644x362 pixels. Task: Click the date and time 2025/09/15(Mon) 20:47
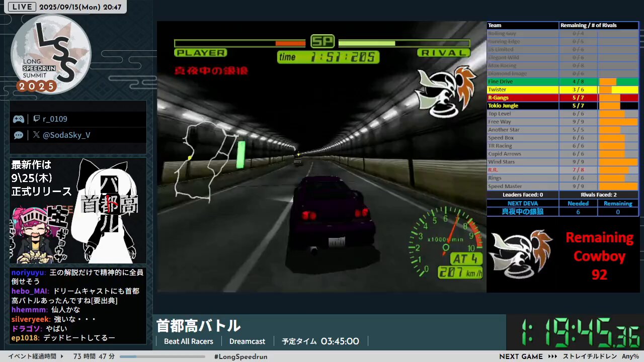(x=80, y=7)
